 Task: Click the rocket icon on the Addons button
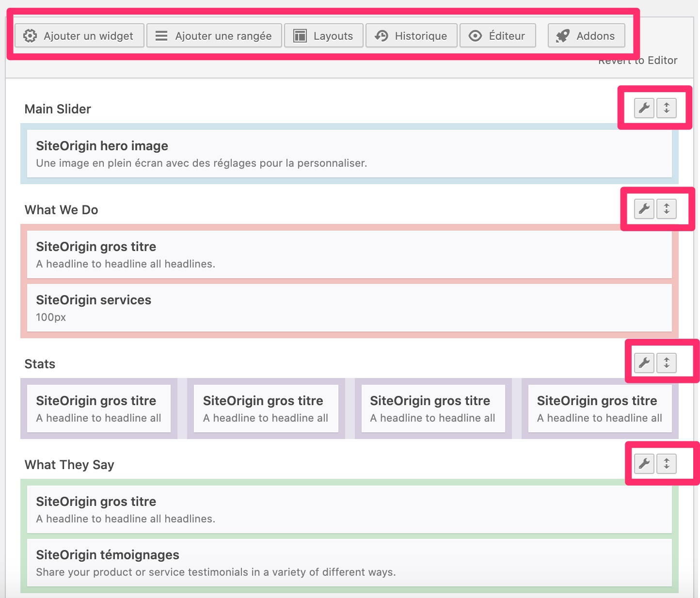pos(562,35)
